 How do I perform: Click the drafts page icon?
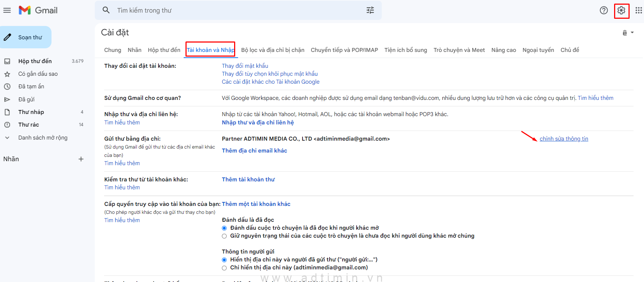point(7,112)
